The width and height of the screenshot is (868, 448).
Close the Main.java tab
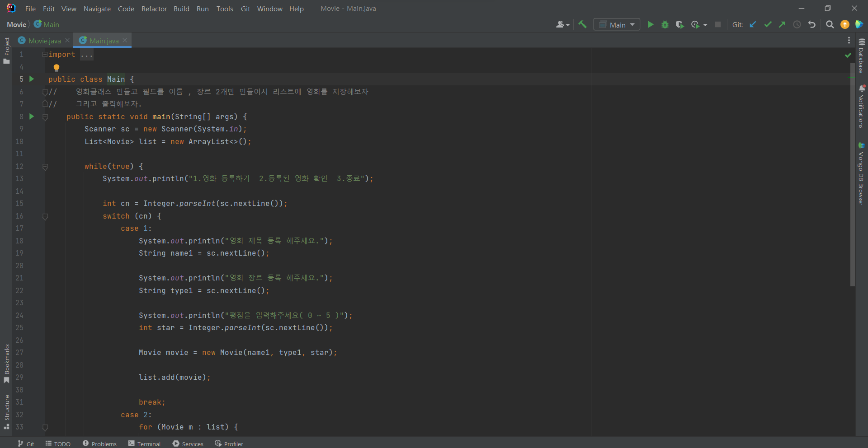(125, 40)
